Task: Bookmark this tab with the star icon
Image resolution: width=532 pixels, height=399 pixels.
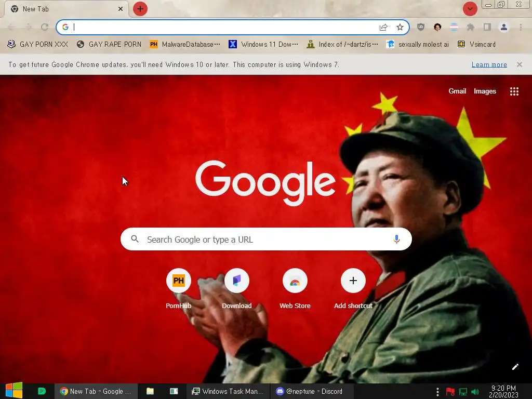Action: 400,27
